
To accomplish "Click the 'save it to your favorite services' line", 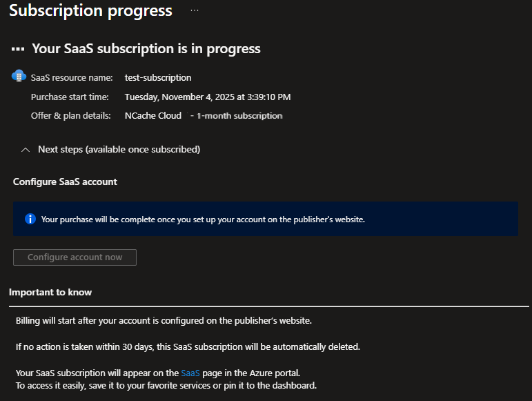I will [166, 386].
